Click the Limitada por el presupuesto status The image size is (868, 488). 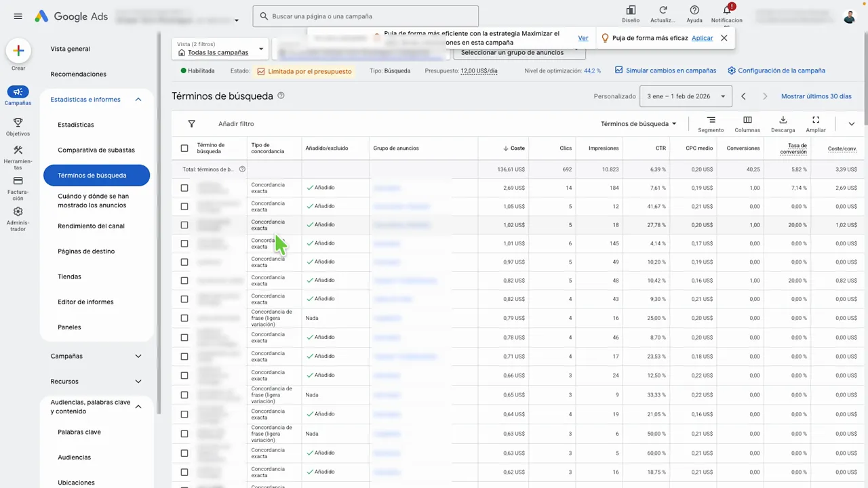304,70
